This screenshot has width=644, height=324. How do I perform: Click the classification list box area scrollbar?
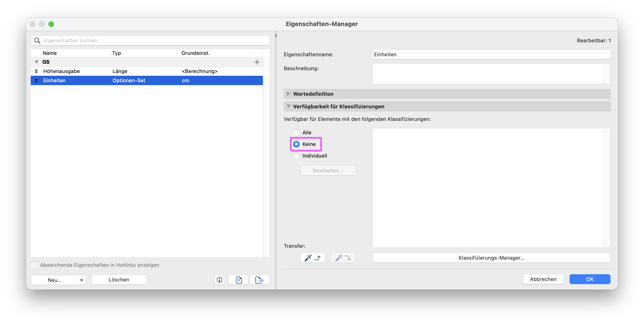(607, 188)
